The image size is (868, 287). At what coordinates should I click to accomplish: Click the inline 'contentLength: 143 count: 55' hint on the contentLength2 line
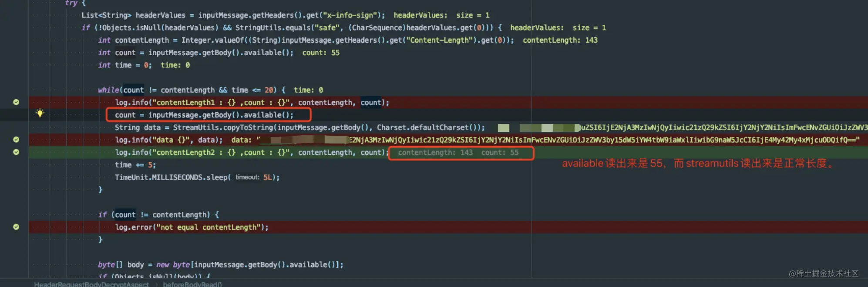(x=458, y=153)
